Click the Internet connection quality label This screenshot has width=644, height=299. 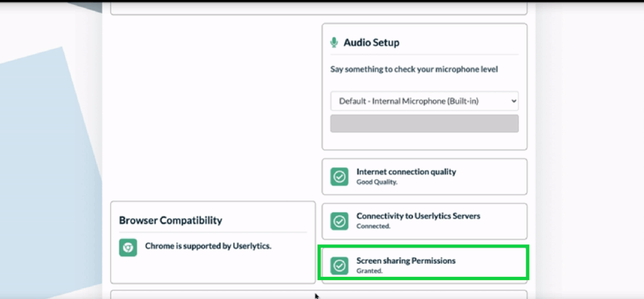tap(406, 171)
